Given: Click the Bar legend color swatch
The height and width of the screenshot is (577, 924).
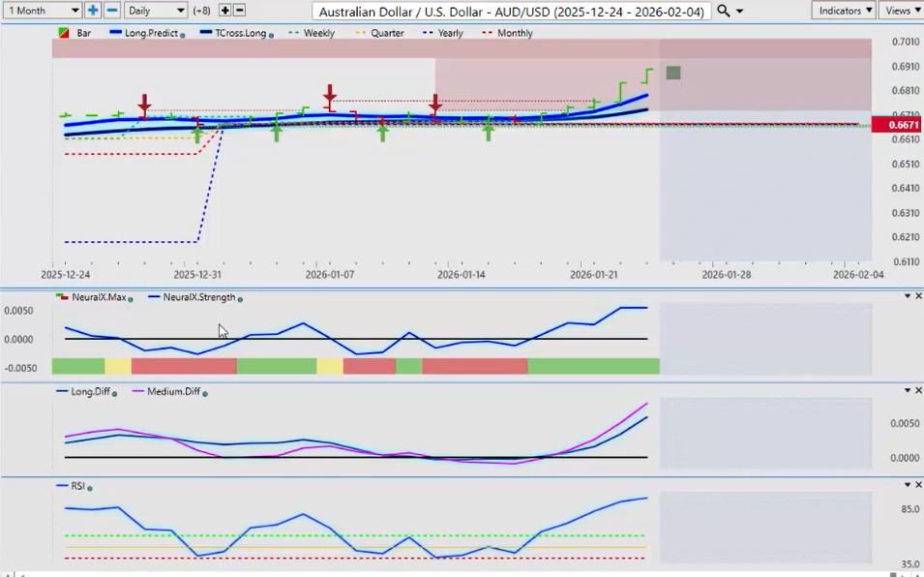Looking at the screenshot, I should [64, 33].
